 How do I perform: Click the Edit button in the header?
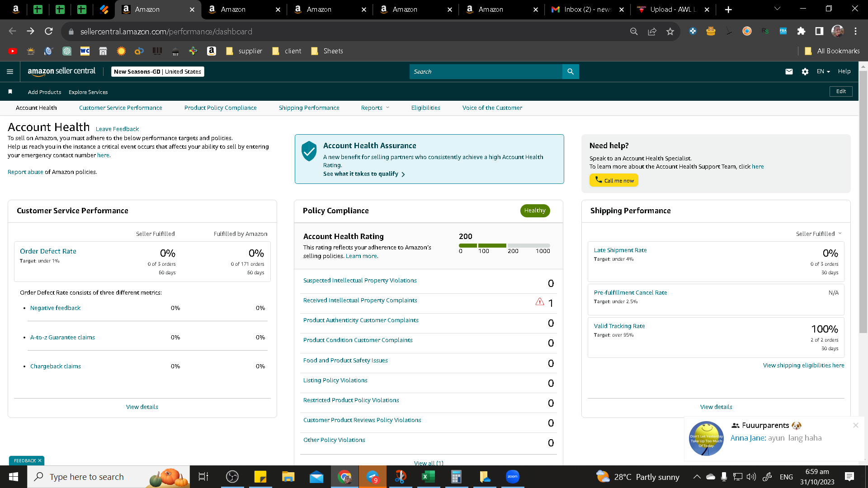[841, 91]
